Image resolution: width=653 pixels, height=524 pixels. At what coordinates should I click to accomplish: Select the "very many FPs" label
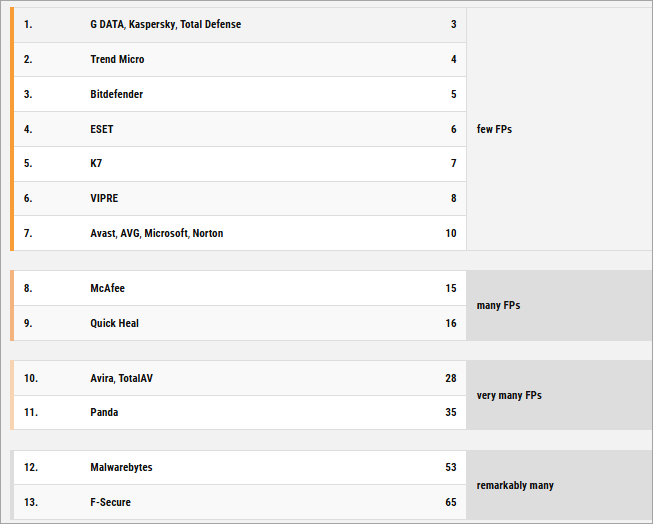click(x=509, y=395)
